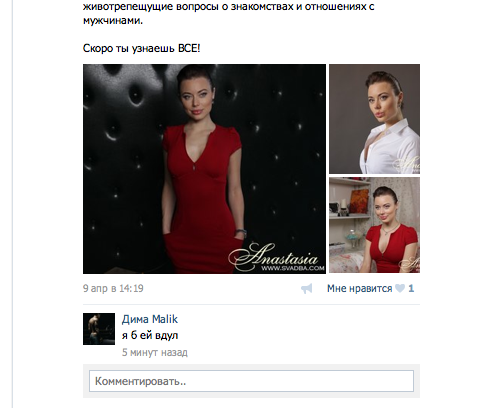Click the post text about мужчинами
Screen dimensions: 493x408
[x=113, y=20]
